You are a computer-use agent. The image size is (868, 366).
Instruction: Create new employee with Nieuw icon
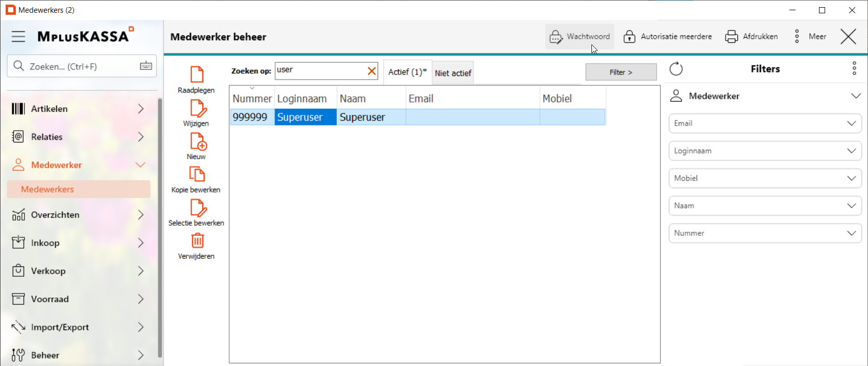point(197,141)
